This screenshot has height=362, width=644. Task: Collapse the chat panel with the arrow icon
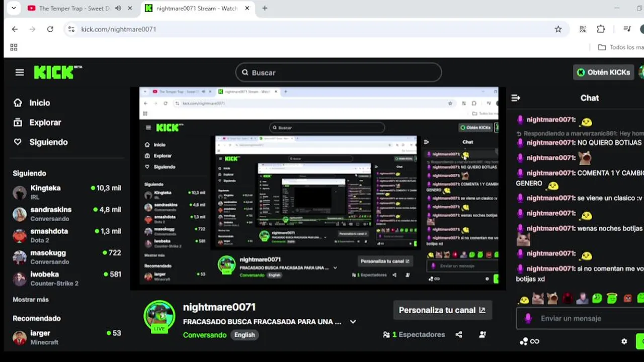[516, 98]
